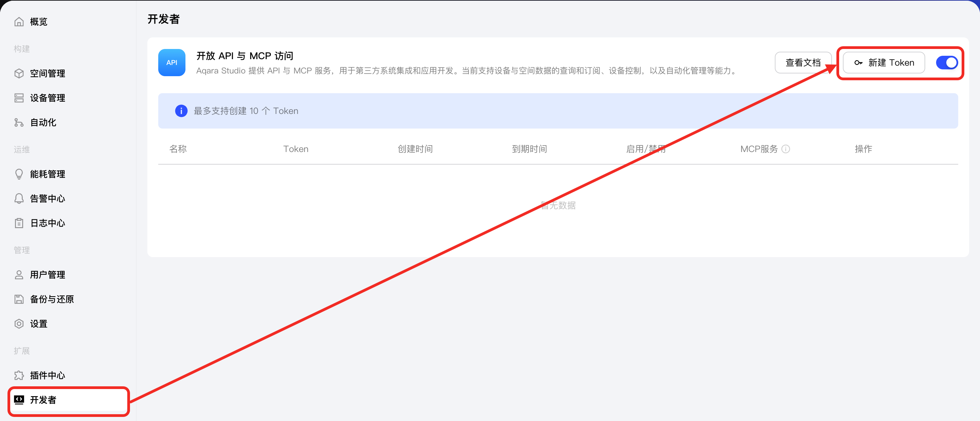Click the Token column header

(x=296, y=149)
